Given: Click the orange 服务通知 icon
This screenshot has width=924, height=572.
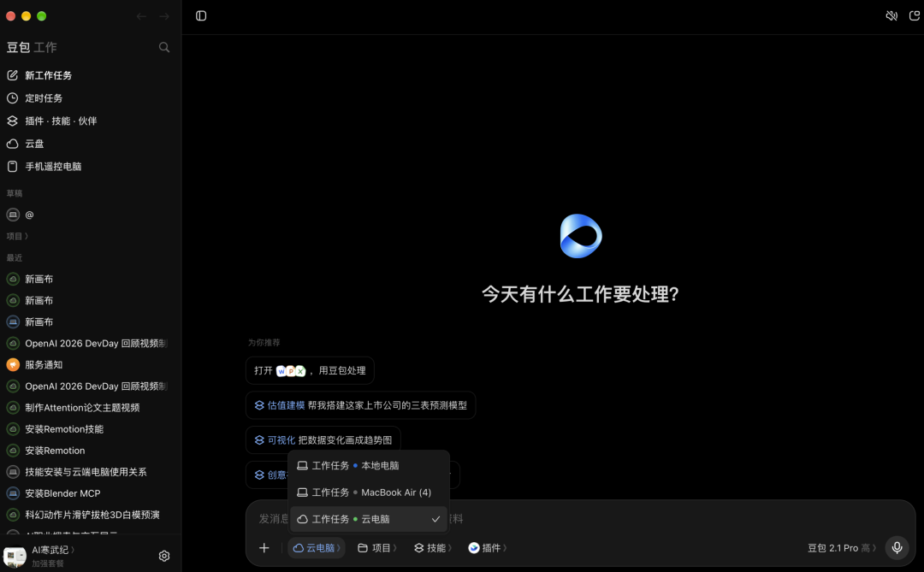Looking at the screenshot, I should (13, 365).
